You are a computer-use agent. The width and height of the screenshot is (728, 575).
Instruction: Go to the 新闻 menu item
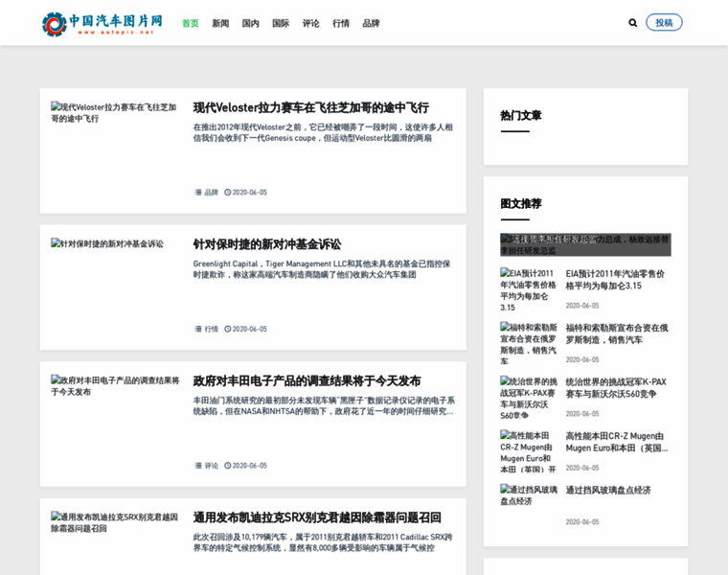(x=220, y=23)
